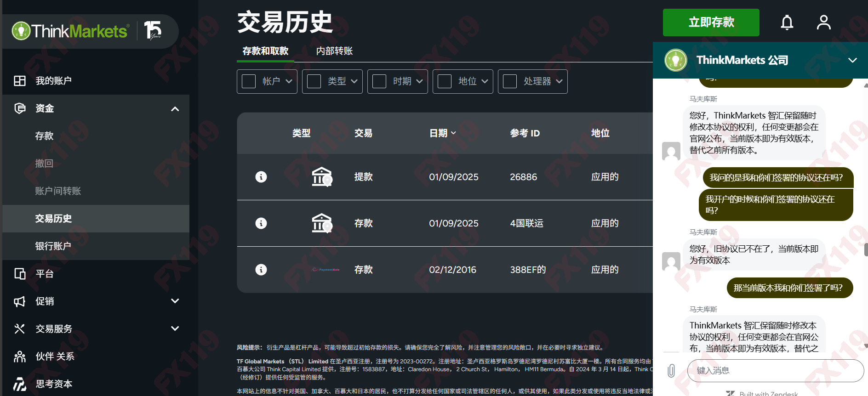Screen dimensions: 868x396
Task: Switch to the 内部转账 tab
Action: (334, 51)
